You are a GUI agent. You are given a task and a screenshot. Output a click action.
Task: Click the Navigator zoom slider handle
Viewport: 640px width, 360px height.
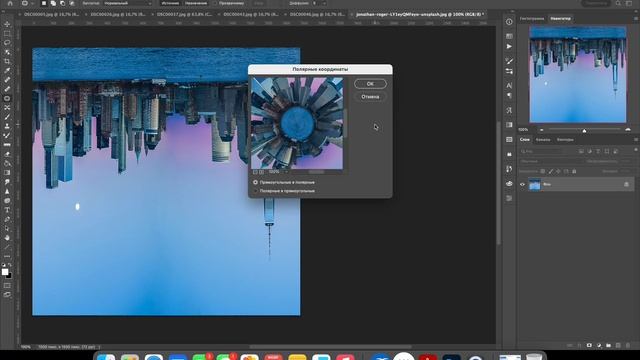click(x=584, y=131)
